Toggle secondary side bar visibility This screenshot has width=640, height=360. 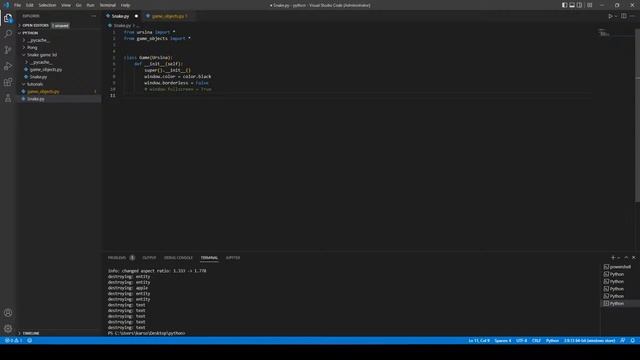pos(579,5)
